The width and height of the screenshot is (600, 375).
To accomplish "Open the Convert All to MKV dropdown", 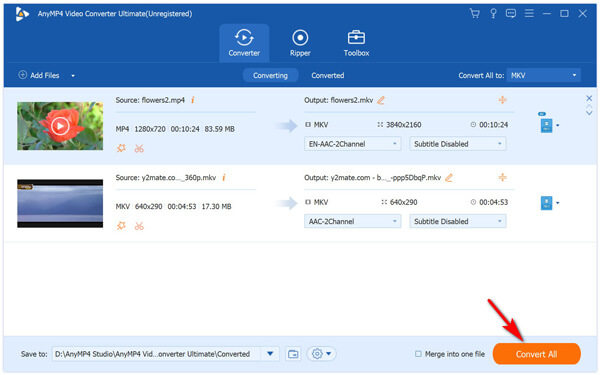I will [x=543, y=75].
